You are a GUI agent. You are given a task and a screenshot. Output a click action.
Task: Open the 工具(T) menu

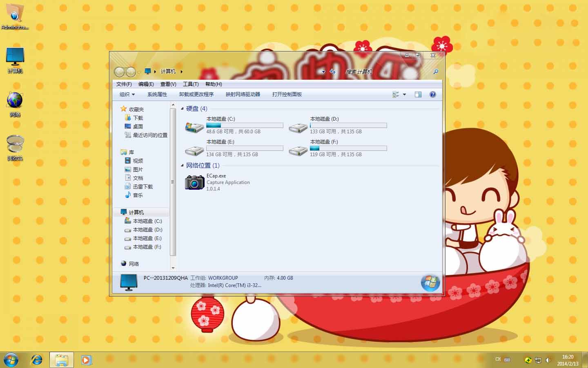pos(191,84)
